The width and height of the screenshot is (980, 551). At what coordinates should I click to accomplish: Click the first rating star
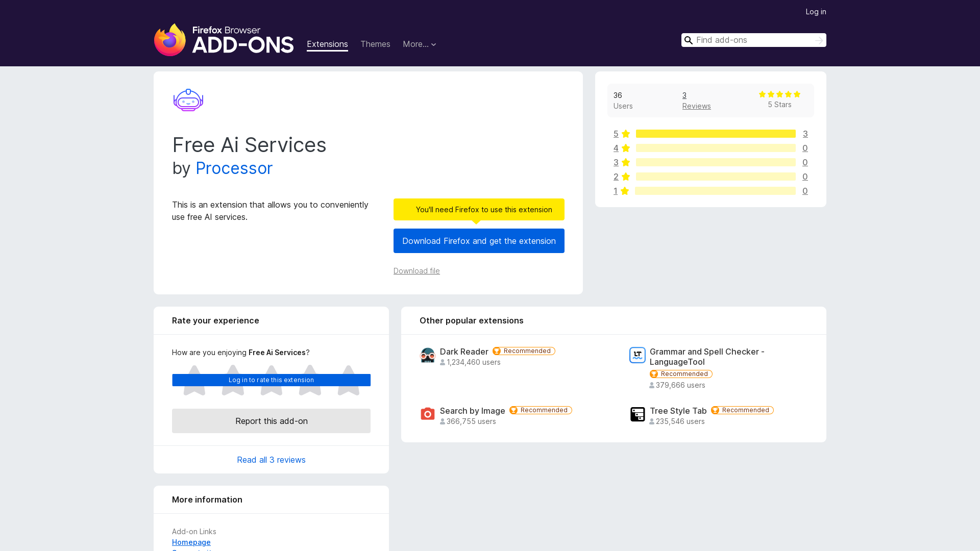(x=194, y=380)
